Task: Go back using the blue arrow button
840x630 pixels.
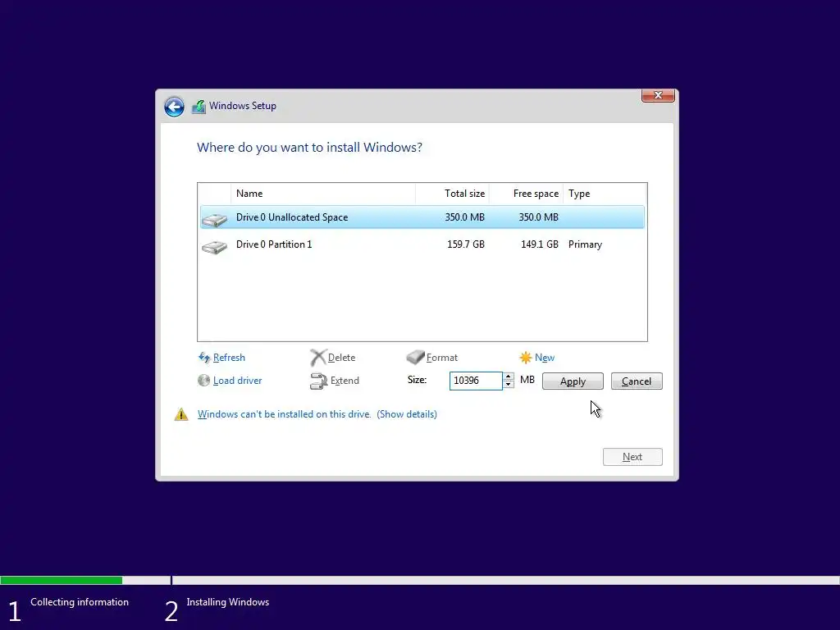Action: click(x=174, y=107)
